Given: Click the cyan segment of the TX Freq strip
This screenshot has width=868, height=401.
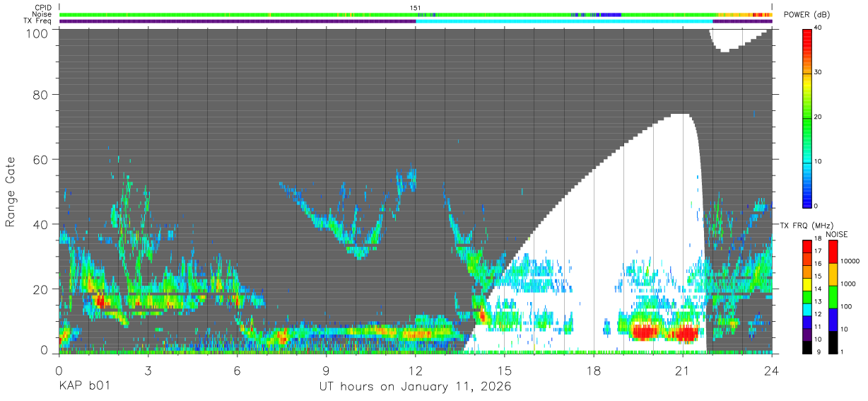Looking at the screenshot, I should point(564,21).
